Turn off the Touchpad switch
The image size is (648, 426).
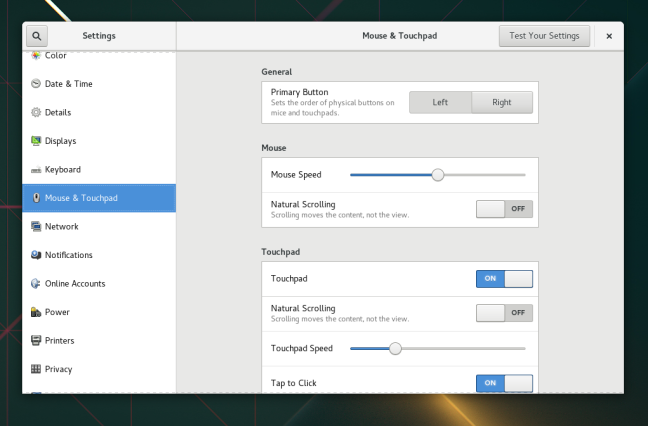[504, 279]
